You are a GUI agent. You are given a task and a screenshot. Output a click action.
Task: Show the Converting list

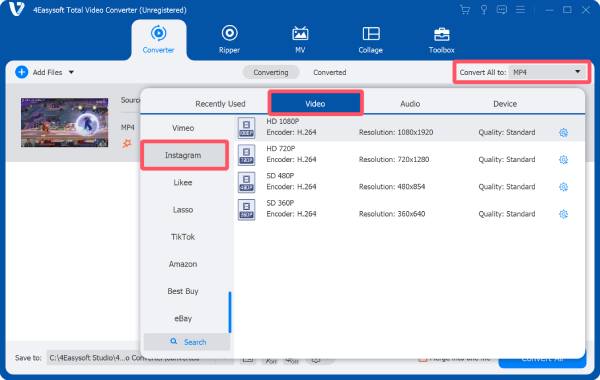(x=271, y=72)
